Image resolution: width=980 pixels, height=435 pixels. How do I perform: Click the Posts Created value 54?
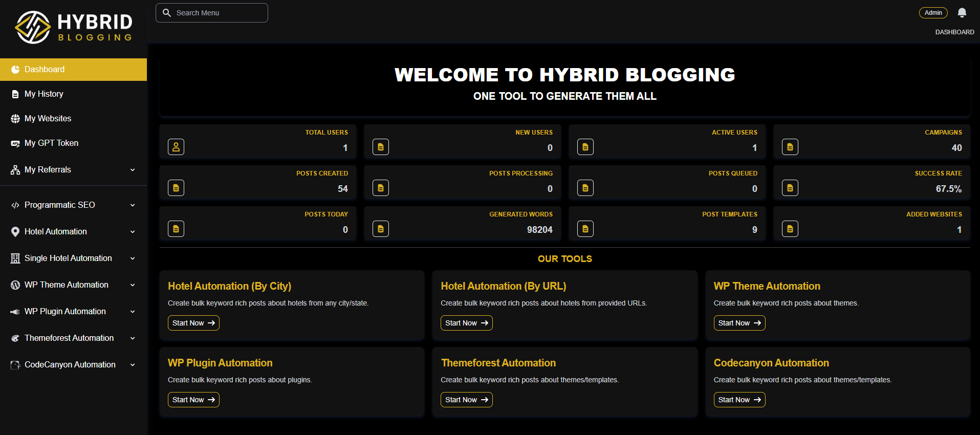tap(343, 189)
